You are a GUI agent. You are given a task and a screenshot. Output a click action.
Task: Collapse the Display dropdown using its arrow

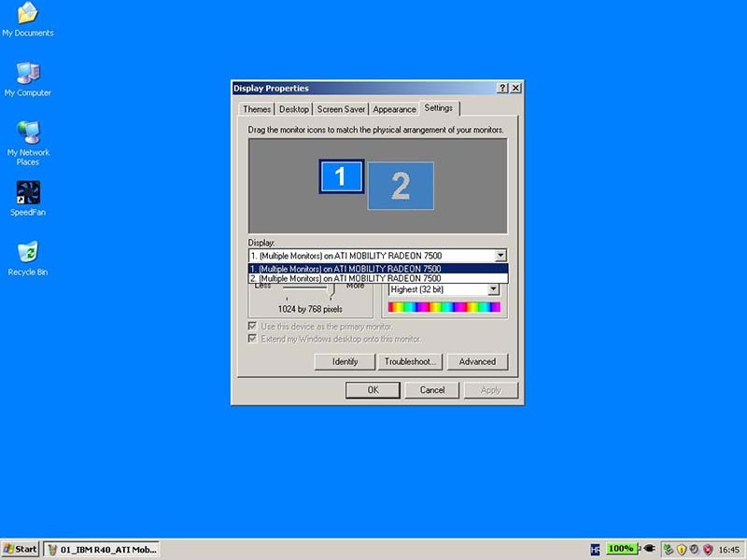[500, 255]
